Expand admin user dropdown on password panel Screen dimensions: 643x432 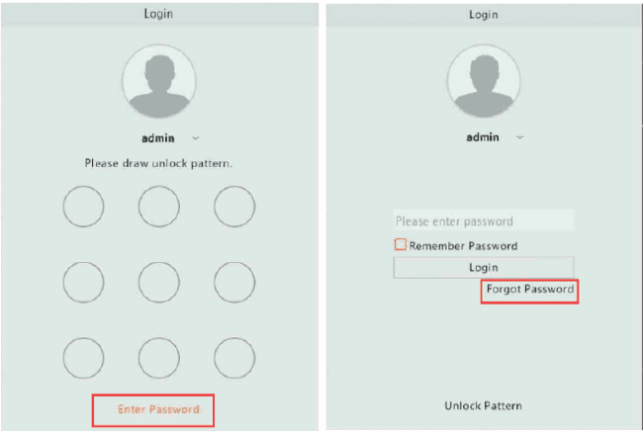tap(521, 138)
